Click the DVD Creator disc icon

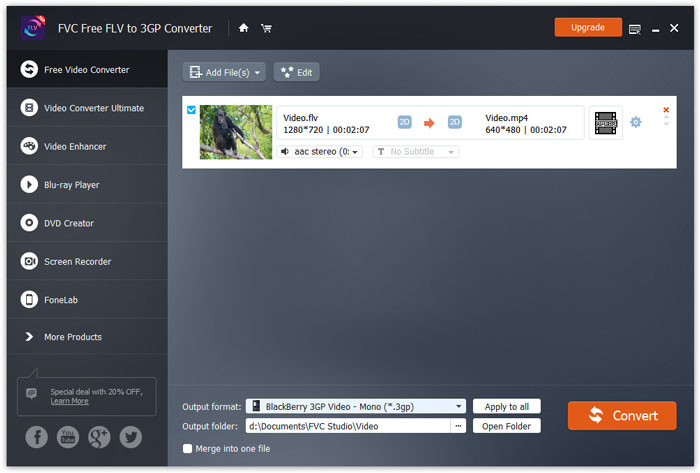click(29, 223)
